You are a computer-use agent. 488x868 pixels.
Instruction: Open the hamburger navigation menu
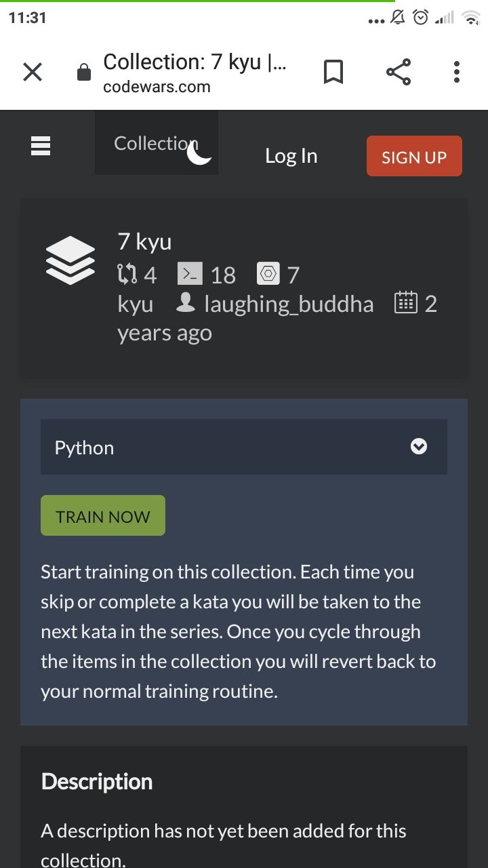pos(41,144)
